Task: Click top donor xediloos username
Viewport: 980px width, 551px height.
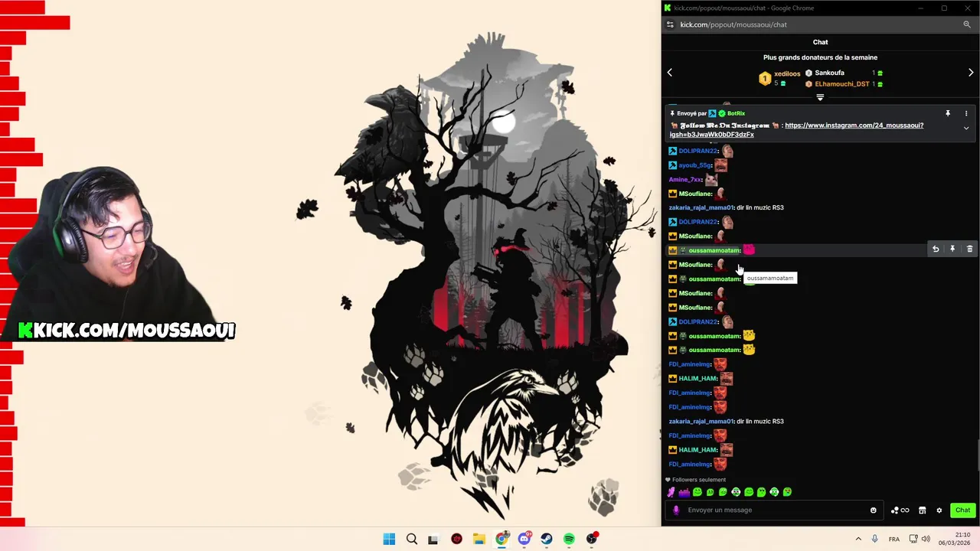Action: tap(787, 74)
